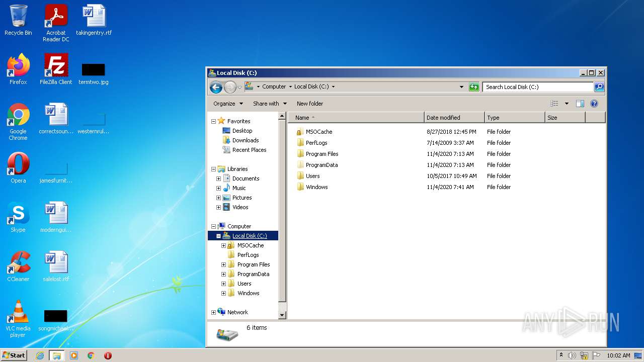This screenshot has height=362, width=644.
Task: Expand the ProgramData tree node
Action: click(223, 274)
